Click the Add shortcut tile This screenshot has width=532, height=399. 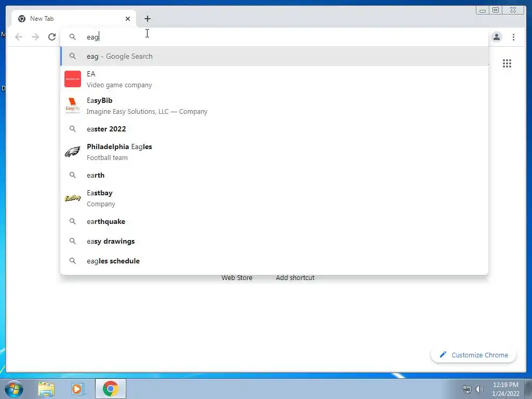tap(295, 277)
